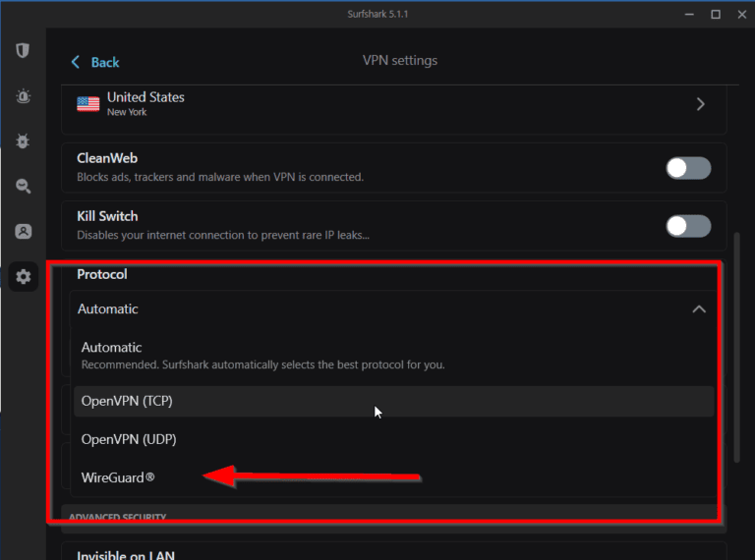This screenshot has width=755, height=560.
Task: Click the Invisible on LAN setting
Action: pos(125,554)
